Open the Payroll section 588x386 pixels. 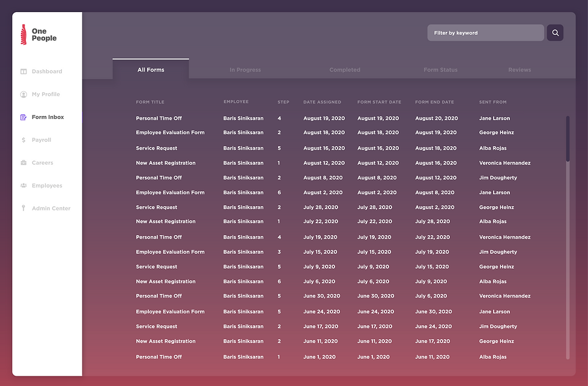point(41,140)
